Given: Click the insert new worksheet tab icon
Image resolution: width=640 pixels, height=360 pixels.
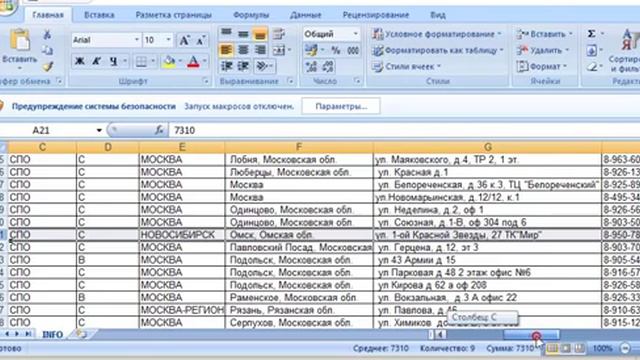Looking at the screenshot, I should 80,334.
